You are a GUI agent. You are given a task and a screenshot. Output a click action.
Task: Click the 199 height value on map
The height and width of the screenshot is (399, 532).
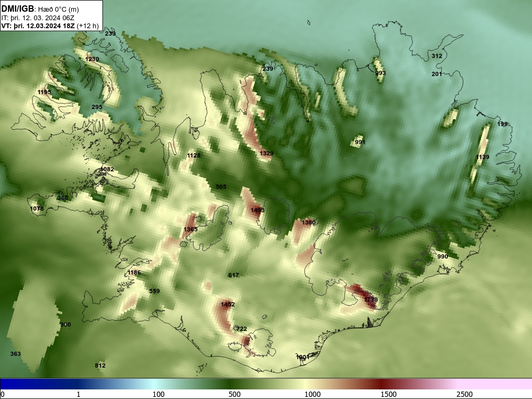[502, 124]
